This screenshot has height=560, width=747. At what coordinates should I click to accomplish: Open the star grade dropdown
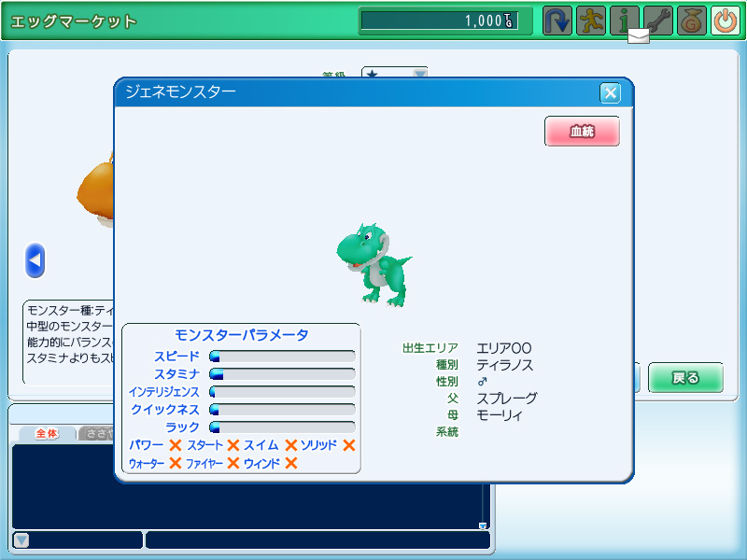[x=395, y=73]
